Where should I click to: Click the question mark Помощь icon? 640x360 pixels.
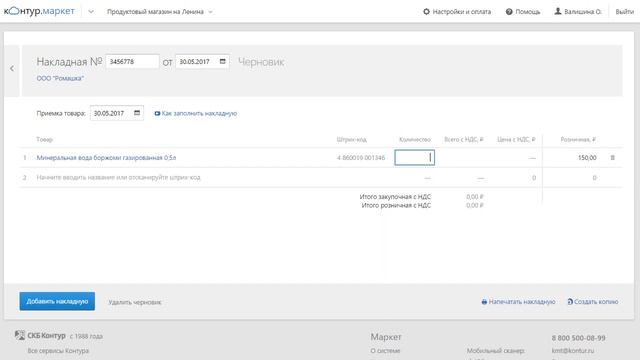click(509, 12)
